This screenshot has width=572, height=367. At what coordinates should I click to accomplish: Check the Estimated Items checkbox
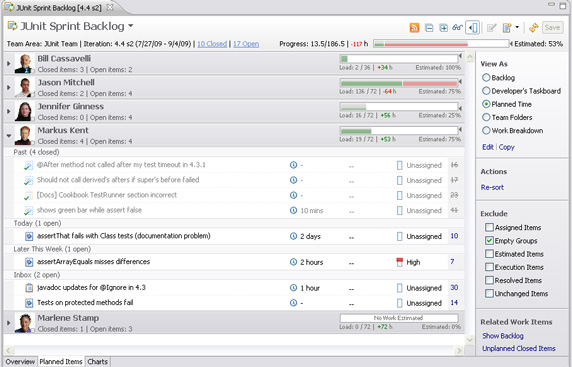coord(489,254)
